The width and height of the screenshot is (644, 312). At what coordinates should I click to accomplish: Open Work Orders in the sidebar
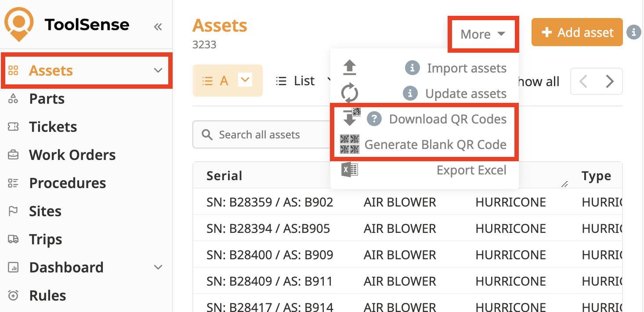[x=72, y=155]
